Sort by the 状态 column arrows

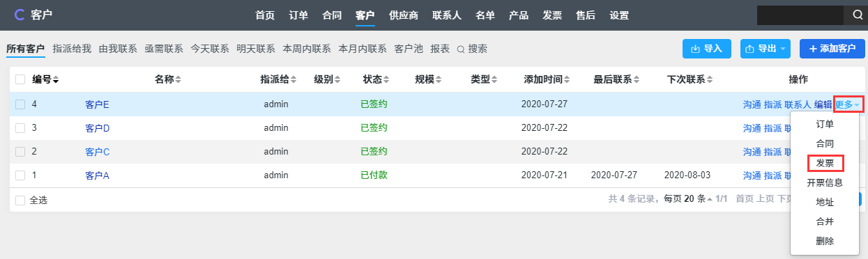(x=386, y=80)
